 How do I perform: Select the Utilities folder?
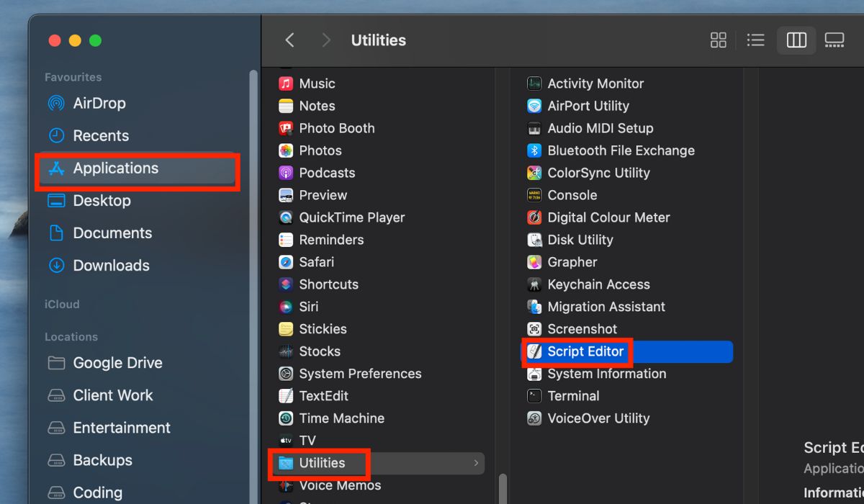[x=379, y=463]
